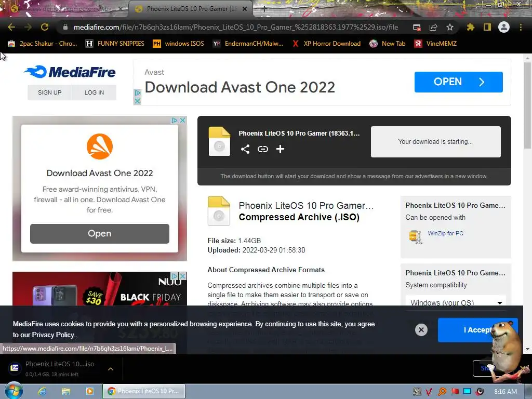Open the FUNNY SNIPPIES bookmark
Screen dimensions: 532x399
(x=115, y=44)
